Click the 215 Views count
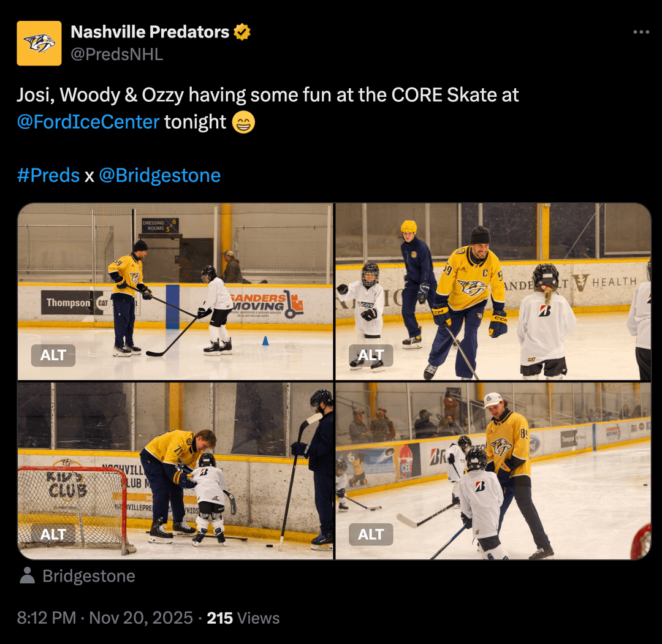 [243, 618]
